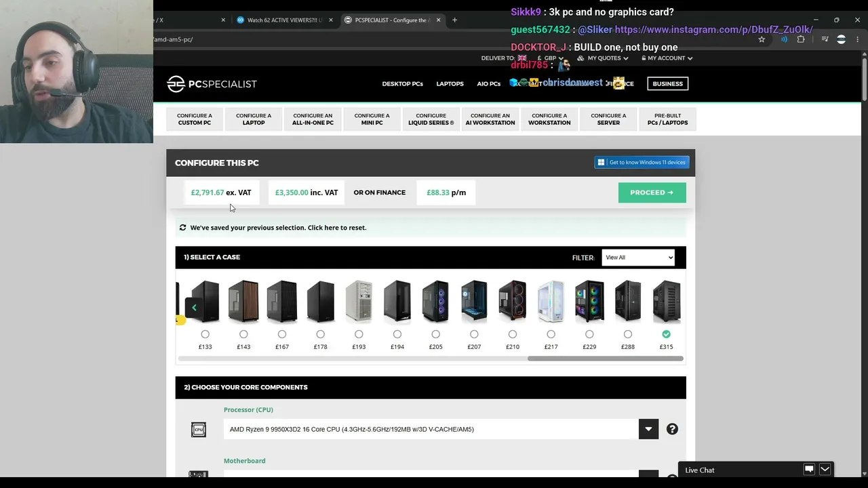Close the X browser tab
Screen dimensions: 868x488
tap(223, 20)
